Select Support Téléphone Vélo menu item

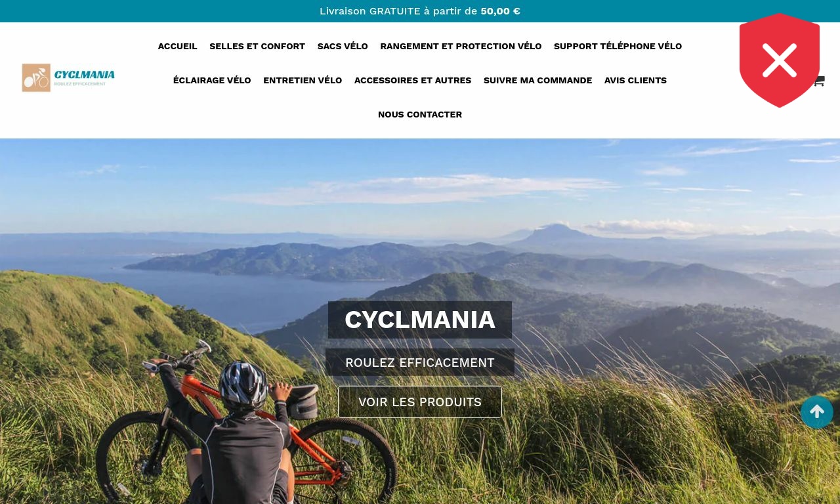tap(618, 46)
